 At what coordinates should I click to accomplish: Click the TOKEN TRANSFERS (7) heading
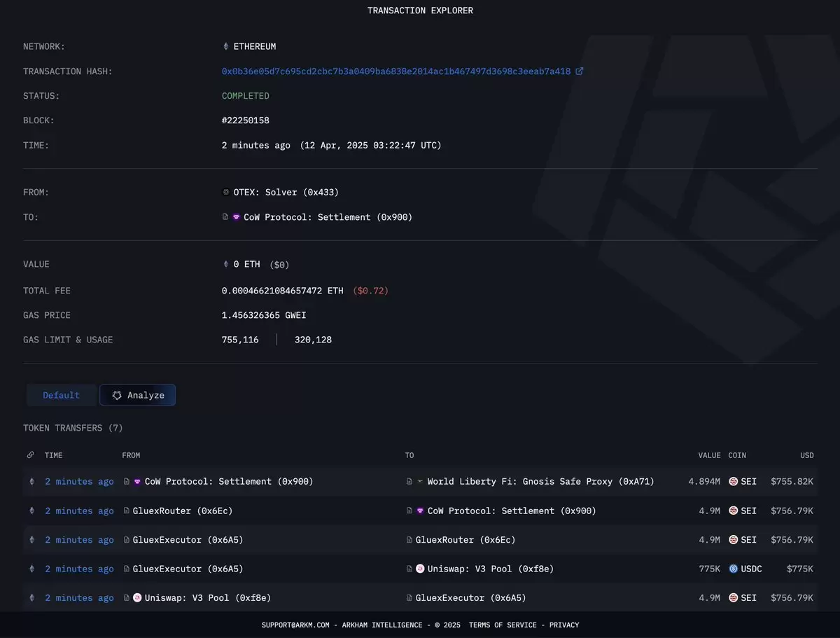coord(73,428)
